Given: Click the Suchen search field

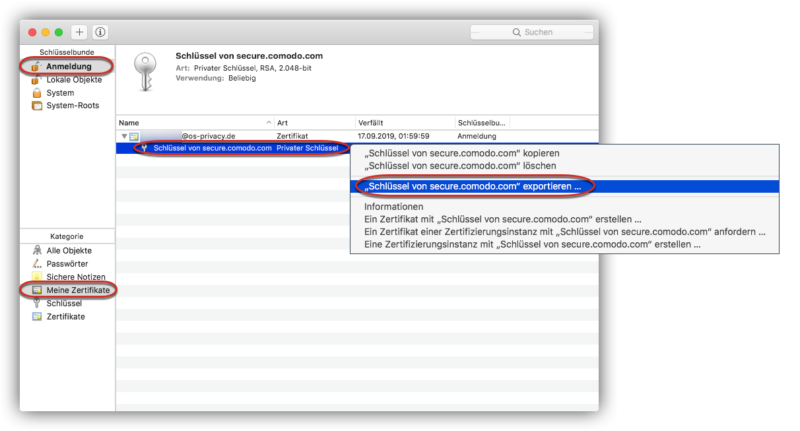Looking at the screenshot, I should tap(532, 32).
